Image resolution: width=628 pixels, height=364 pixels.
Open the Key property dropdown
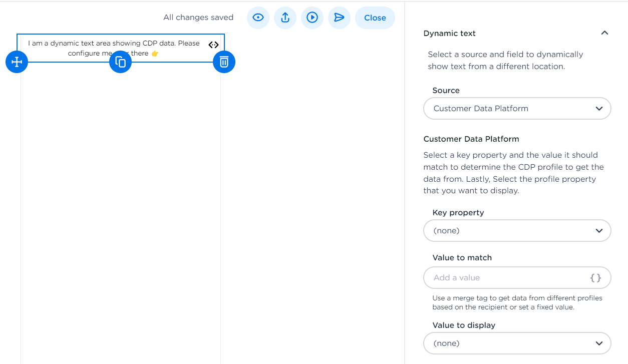coord(517,231)
